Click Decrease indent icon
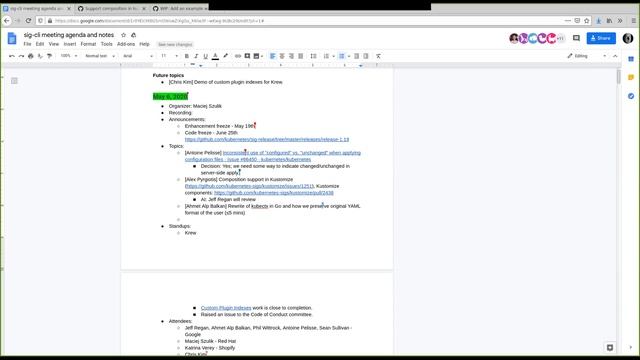 (x=357, y=56)
